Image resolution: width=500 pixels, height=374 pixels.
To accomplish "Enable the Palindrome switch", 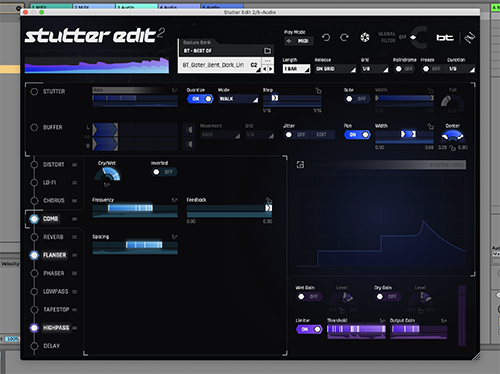I will tap(404, 69).
